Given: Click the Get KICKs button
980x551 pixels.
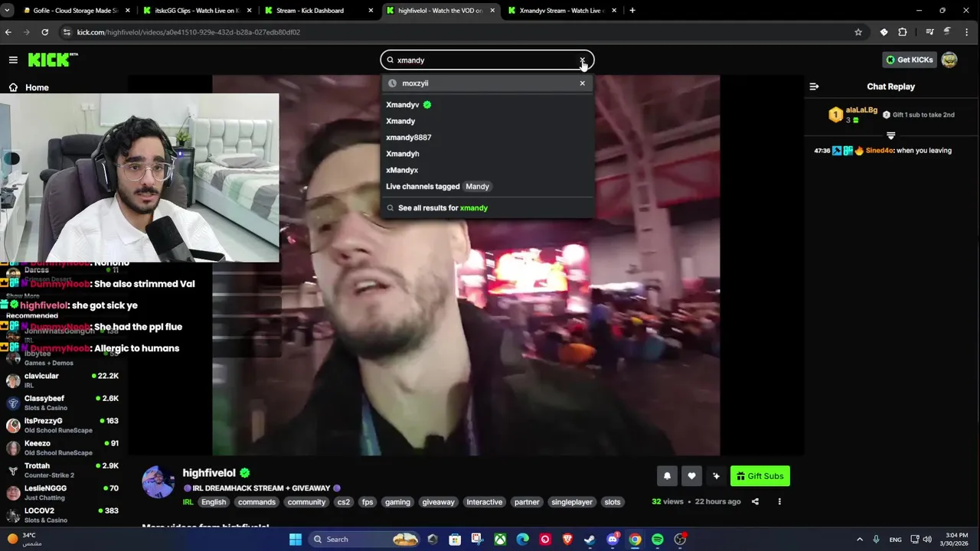Looking at the screenshot, I should 909,60.
